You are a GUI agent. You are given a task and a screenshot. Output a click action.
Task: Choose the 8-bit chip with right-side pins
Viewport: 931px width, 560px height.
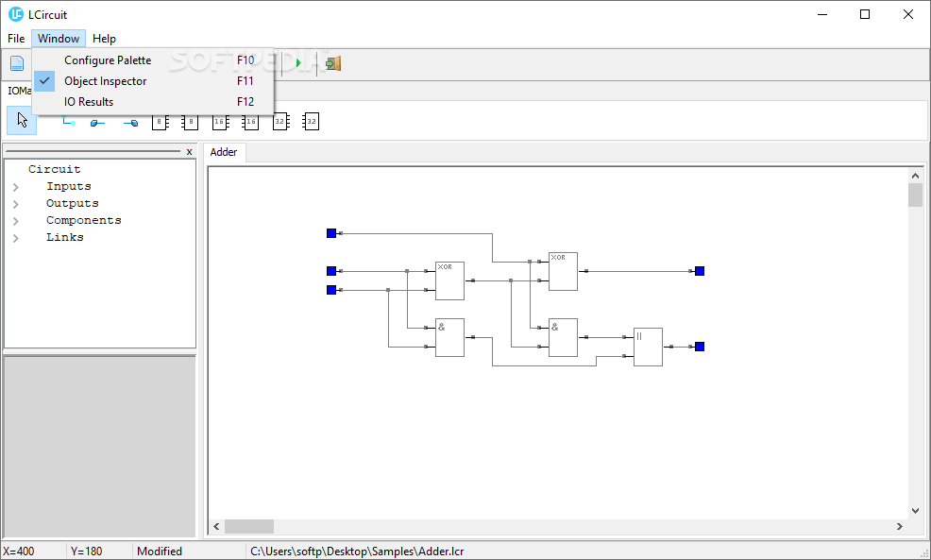click(x=160, y=122)
